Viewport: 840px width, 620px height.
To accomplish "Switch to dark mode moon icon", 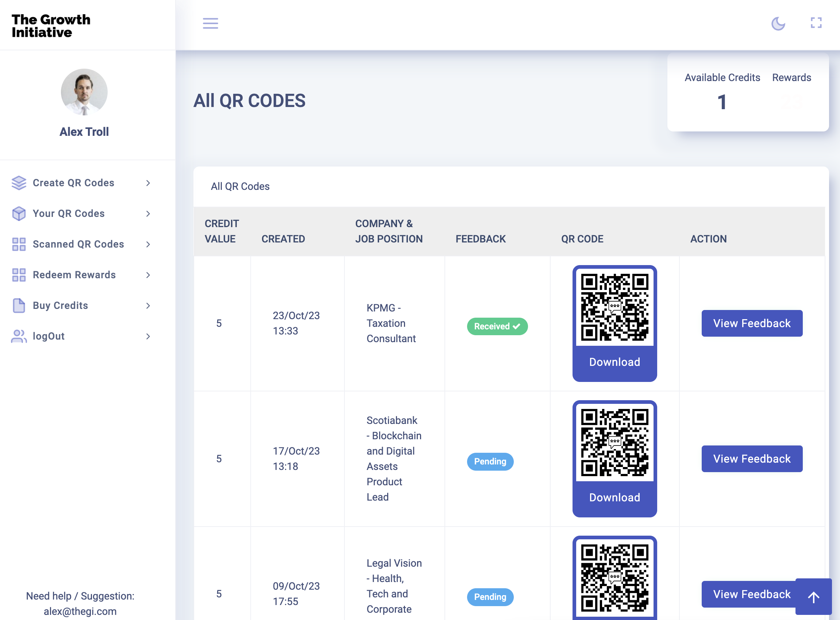I will (x=778, y=23).
